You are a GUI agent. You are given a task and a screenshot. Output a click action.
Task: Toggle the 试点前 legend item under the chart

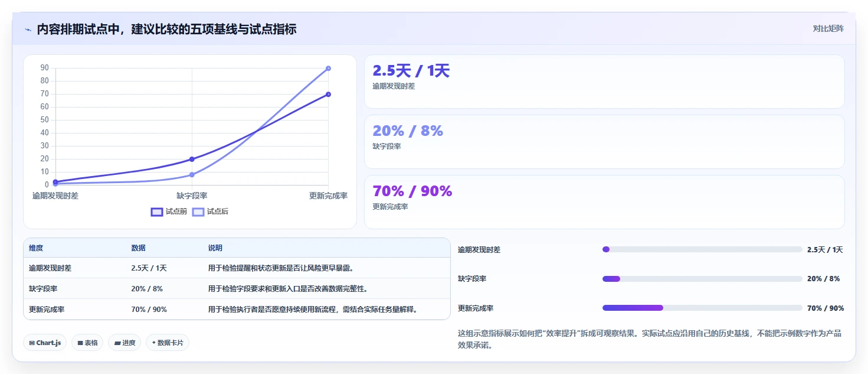[x=169, y=212]
